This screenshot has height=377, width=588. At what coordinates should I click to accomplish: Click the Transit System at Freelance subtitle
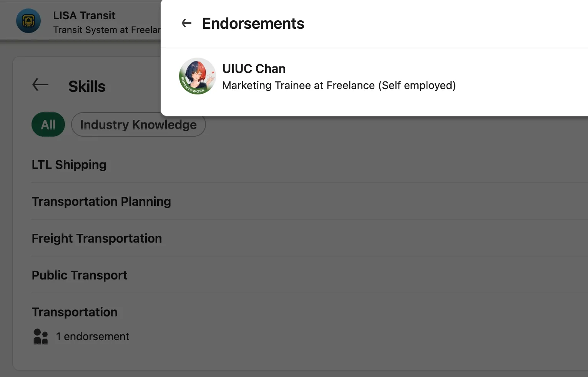coord(106,30)
